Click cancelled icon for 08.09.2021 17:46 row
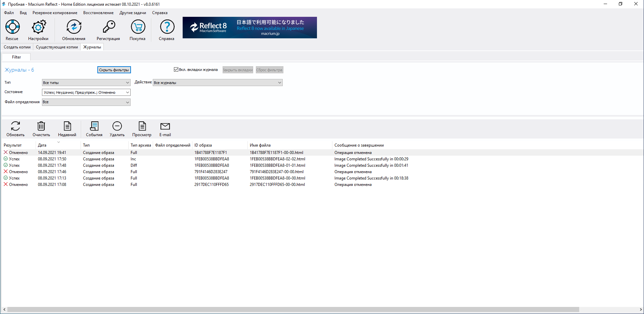Viewport: 644px width, 314px height. tap(6, 171)
